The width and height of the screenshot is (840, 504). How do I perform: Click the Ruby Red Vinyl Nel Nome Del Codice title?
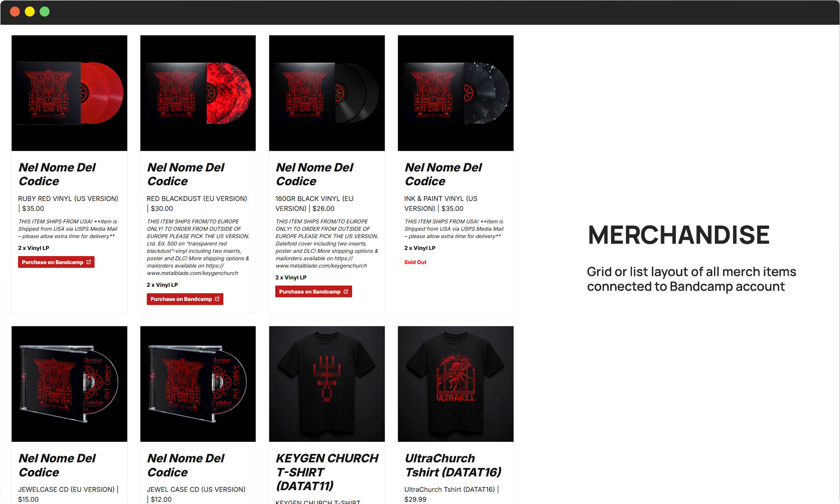[57, 174]
